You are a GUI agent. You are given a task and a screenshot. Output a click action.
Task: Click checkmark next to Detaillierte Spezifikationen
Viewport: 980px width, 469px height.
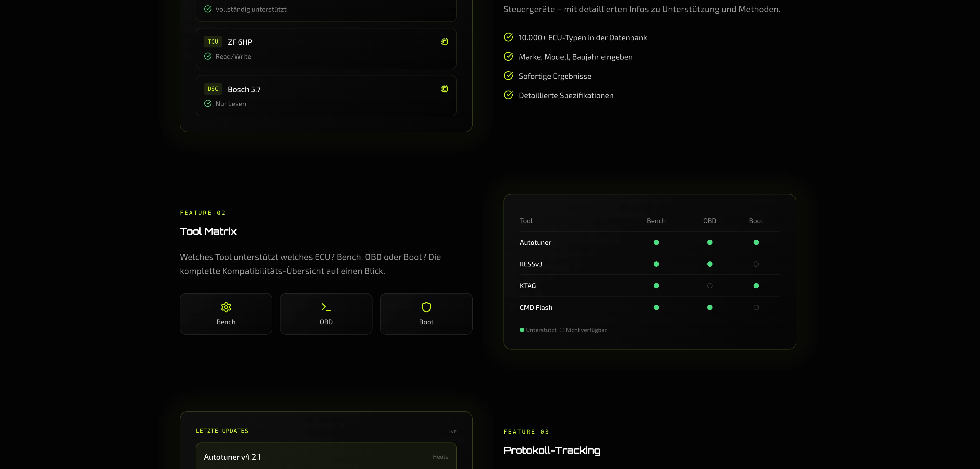coord(508,95)
